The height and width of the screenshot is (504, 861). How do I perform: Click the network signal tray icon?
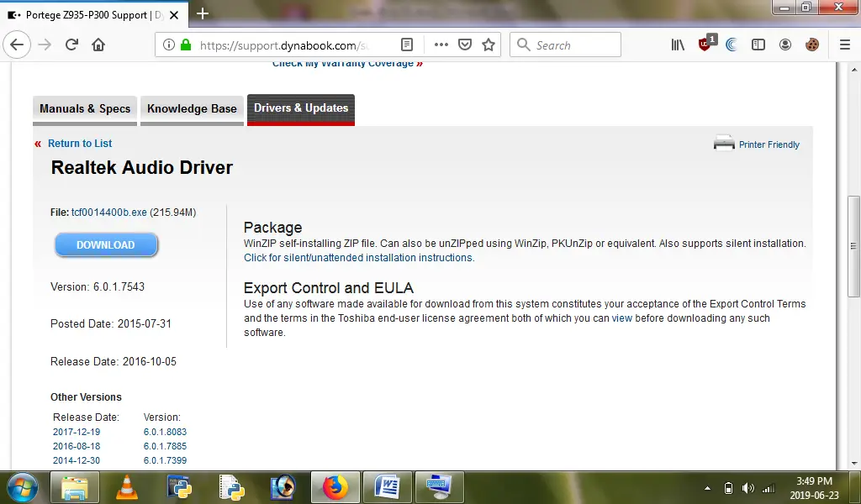(x=769, y=488)
